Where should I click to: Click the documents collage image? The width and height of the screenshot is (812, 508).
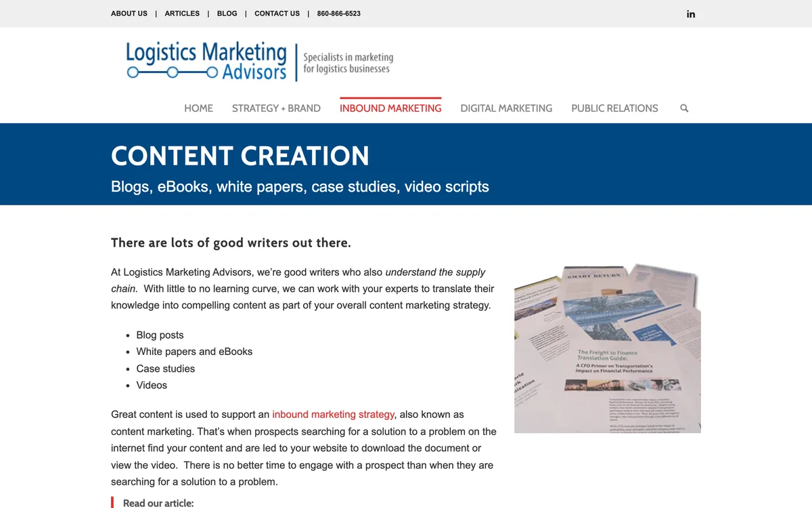pos(608,348)
